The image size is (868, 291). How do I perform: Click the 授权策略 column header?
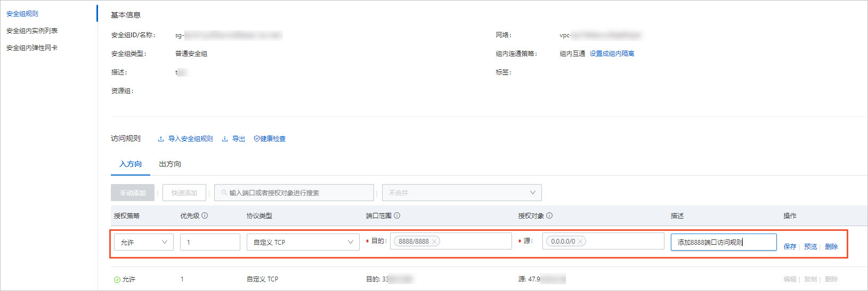coord(127,216)
